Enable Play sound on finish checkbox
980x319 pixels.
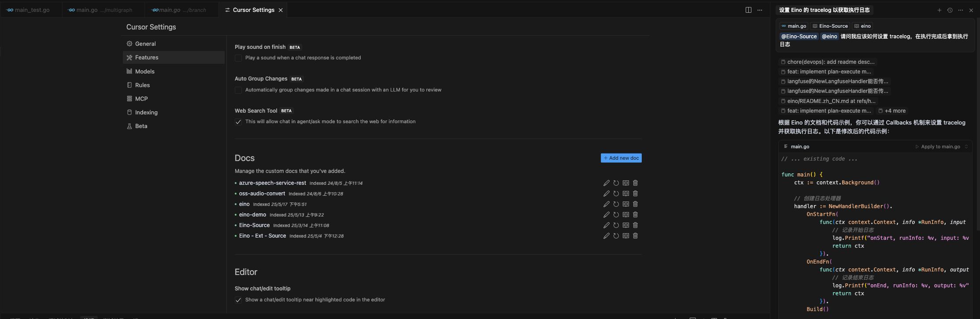tap(238, 58)
